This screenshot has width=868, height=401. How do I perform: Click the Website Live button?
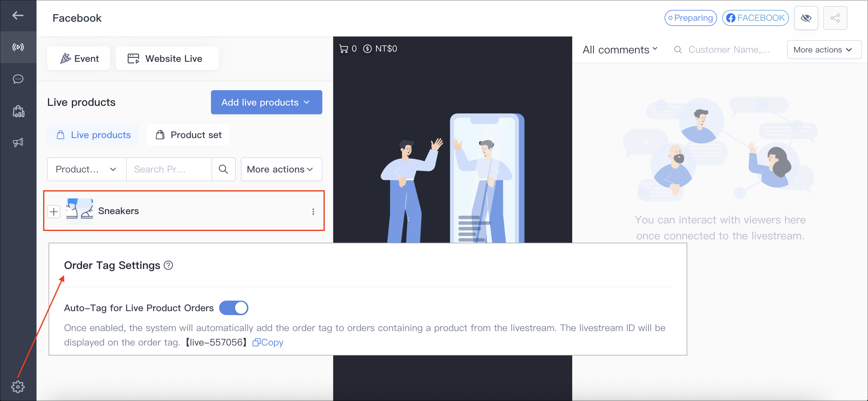[x=167, y=58]
